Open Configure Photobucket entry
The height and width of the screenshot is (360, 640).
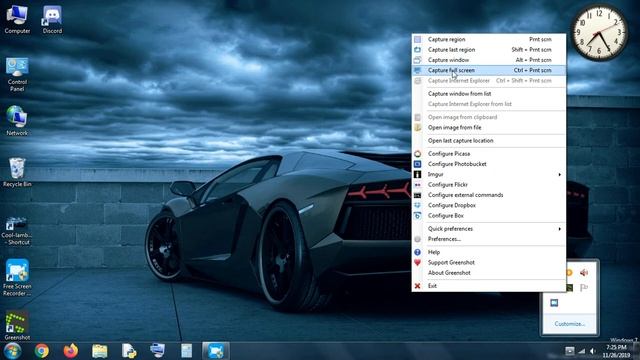coord(489,164)
